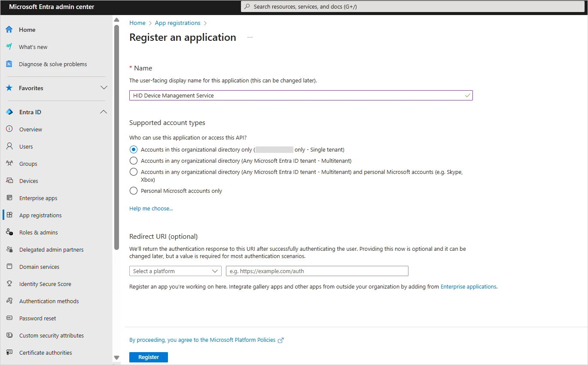The image size is (588, 365).
Task: Click the Groups icon in sidebar
Action: tap(9, 164)
